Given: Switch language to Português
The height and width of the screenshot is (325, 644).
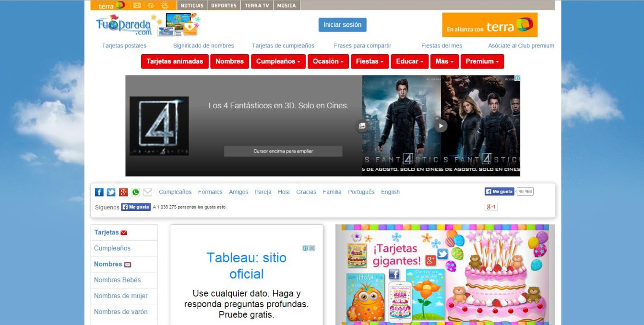Looking at the screenshot, I should click(x=361, y=192).
